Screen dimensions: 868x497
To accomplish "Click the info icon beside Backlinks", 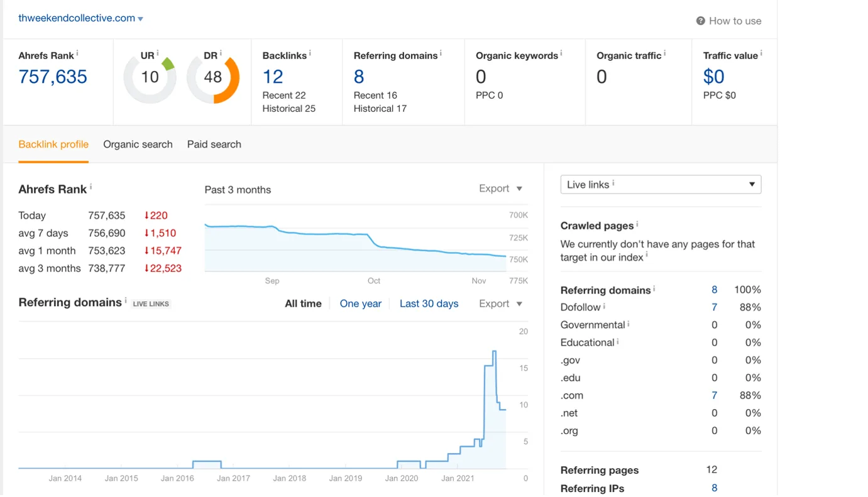I will tap(310, 53).
